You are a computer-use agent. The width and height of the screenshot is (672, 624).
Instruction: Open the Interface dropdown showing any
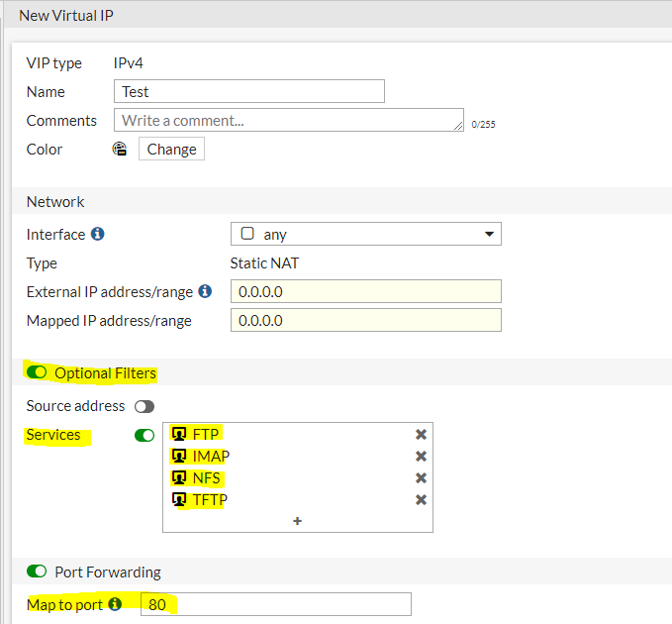(x=365, y=235)
